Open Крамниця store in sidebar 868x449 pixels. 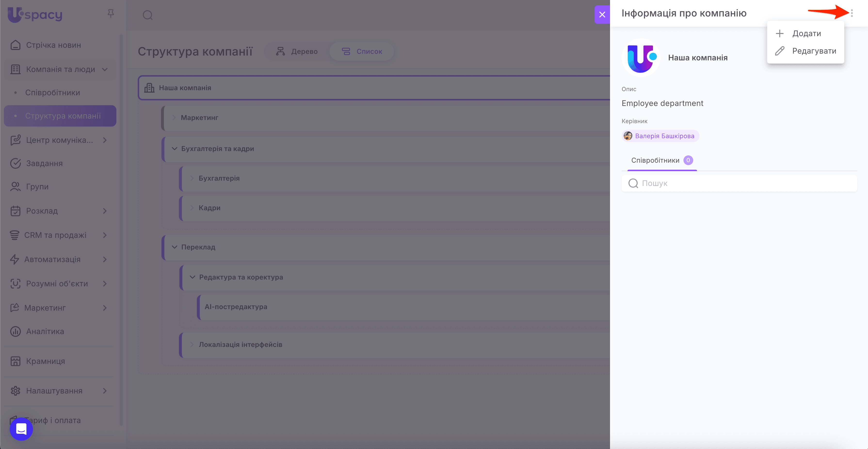46,361
